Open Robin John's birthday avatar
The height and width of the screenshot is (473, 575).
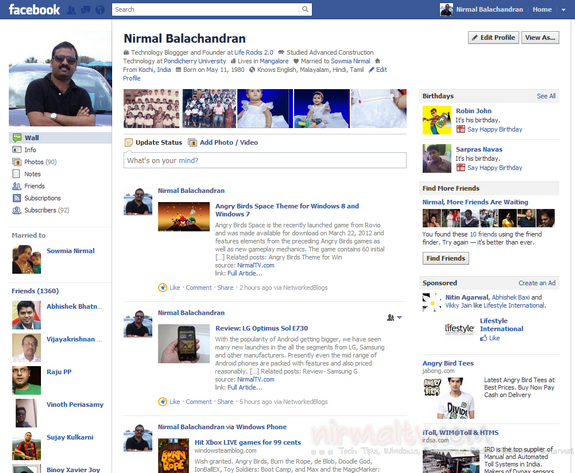pos(437,120)
